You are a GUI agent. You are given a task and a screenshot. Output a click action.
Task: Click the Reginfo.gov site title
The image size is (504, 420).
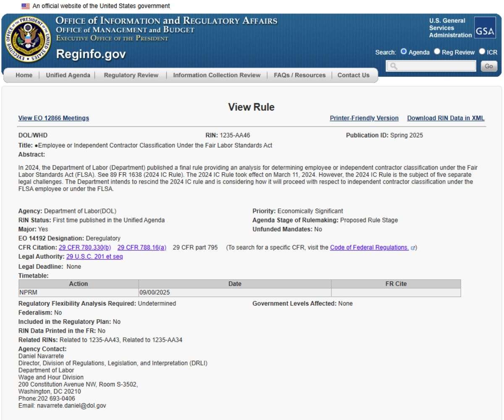(x=91, y=55)
